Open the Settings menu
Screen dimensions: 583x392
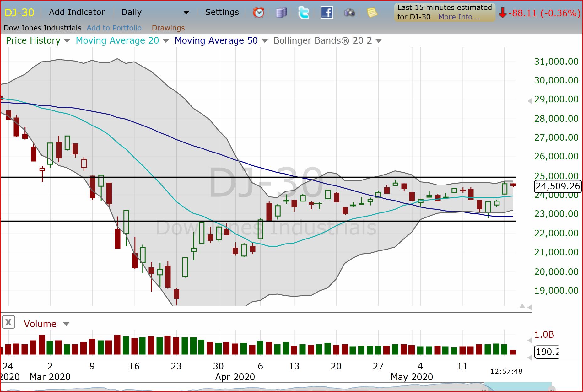pos(222,12)
